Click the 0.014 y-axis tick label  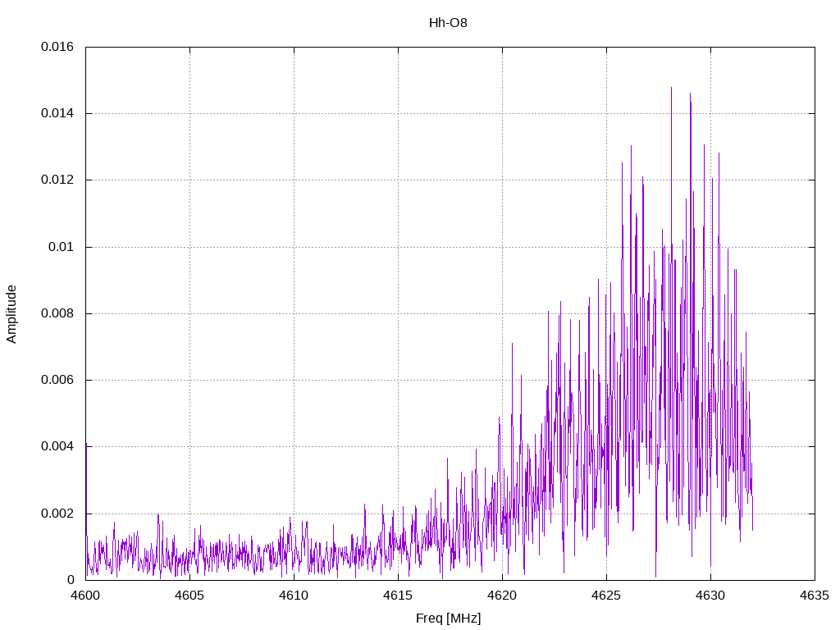(x=57, y=113)
